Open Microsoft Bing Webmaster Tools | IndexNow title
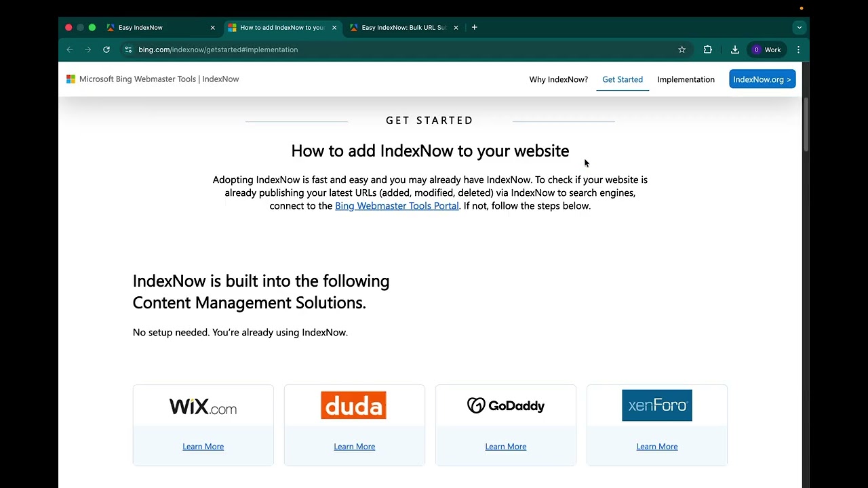Screen dimensions: 868x488 (159, 79)
